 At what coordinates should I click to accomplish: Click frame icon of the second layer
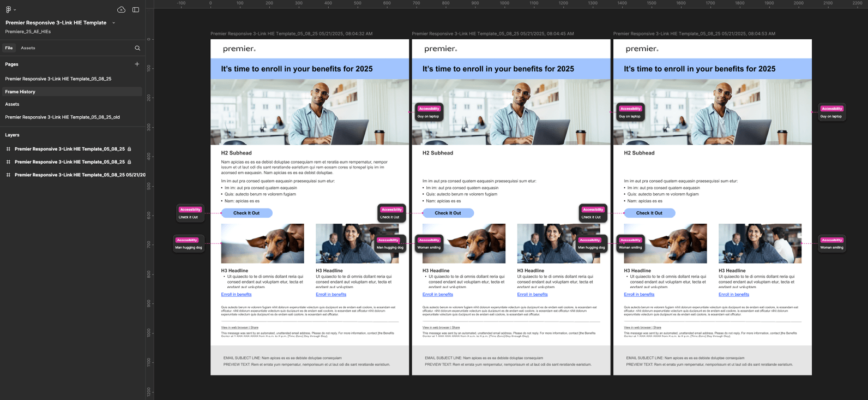(8, 162)
